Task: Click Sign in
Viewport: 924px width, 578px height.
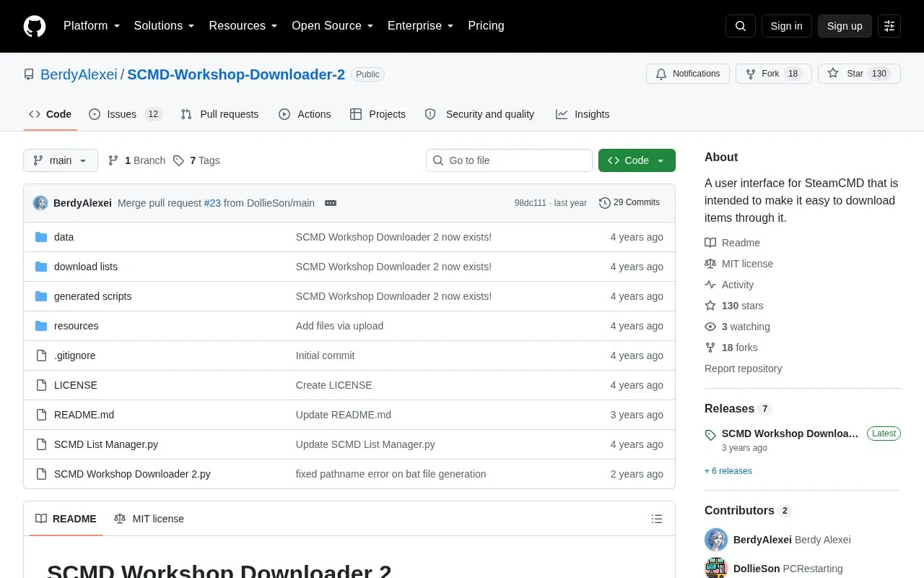Action: point(786,26)
